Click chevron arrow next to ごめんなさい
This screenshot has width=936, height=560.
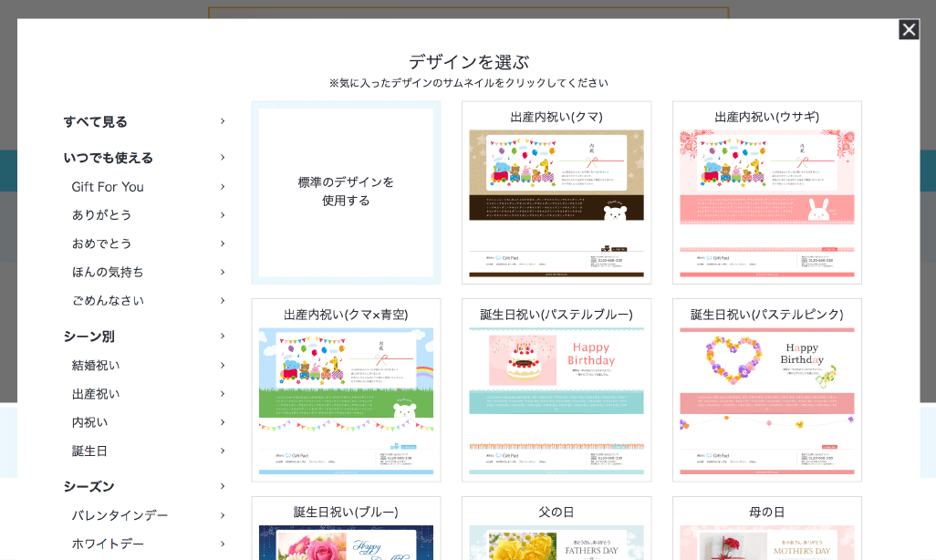(x=222, y=300)
